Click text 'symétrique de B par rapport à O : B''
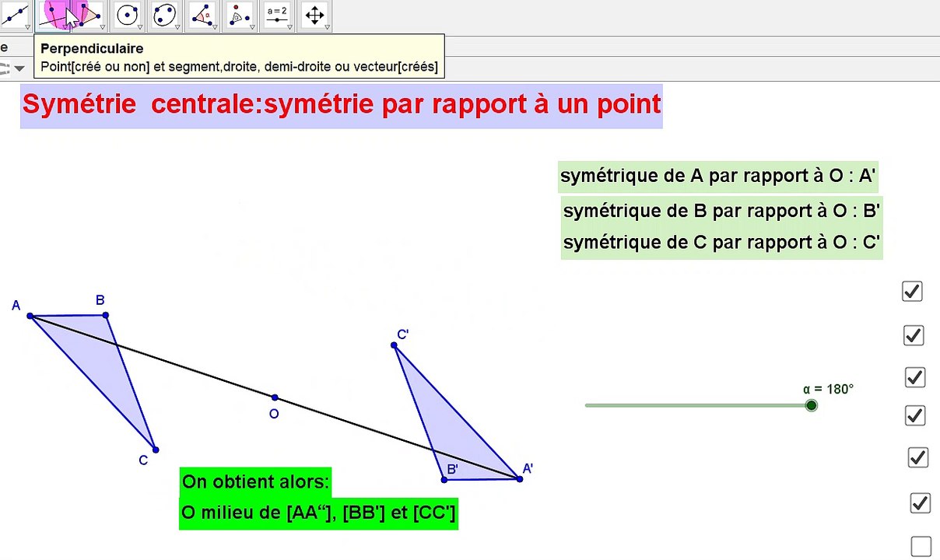The width and height of the screenshot is (940, 560). click(x=721, y=211)
